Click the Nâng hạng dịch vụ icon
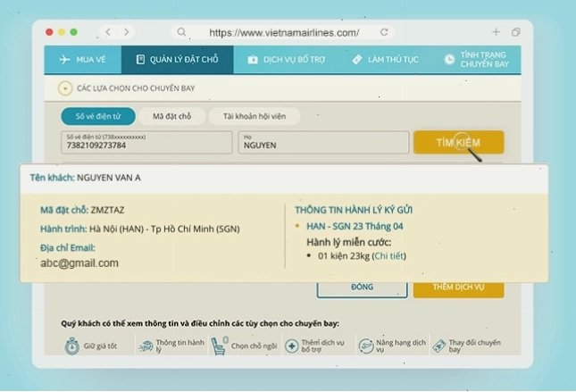The height and width of the screenshot is (392, 576). (x=366, y=346)
